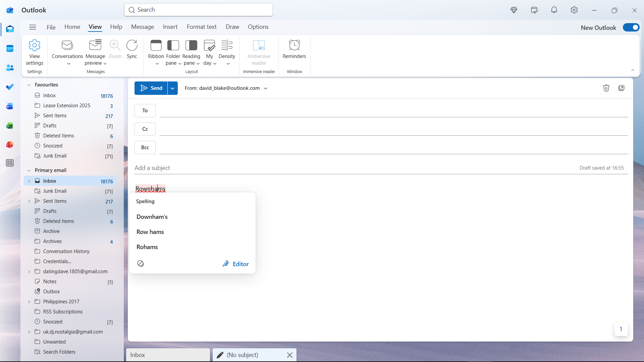The image size is (644, 362).
Task: Open To Do in the left app bar
Action: point(10,87)
